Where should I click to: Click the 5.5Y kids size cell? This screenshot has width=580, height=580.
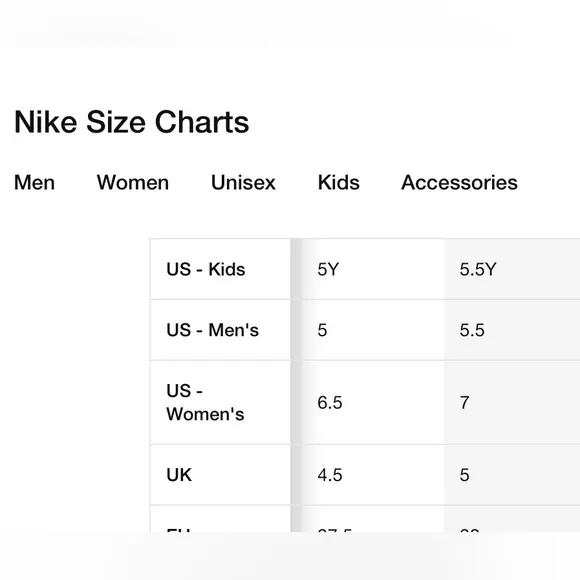pyautogui.click(x=512, y=269)
